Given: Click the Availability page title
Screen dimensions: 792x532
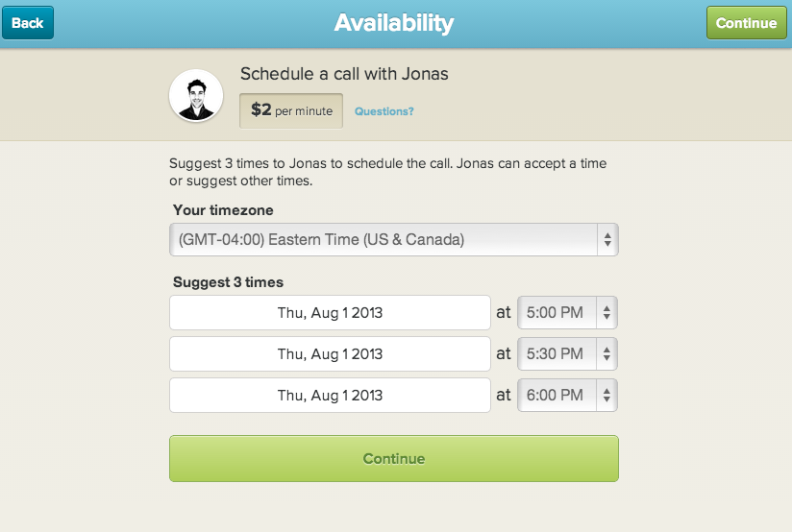Looking at the screenshot, I should pos(394,23).
